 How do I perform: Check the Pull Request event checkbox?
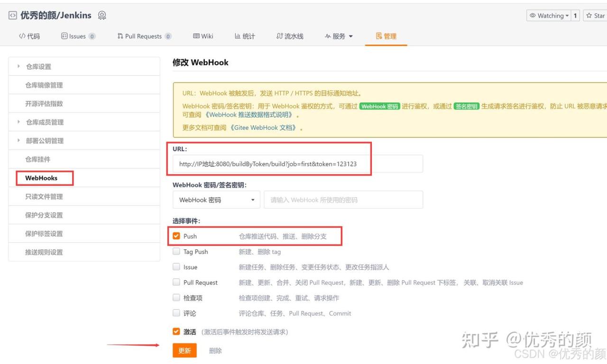[176, 282]
